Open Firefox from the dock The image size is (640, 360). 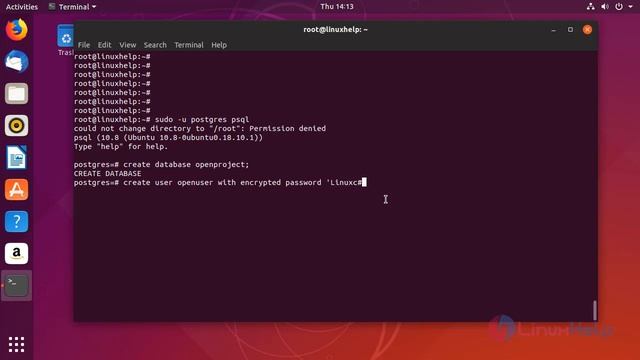point(16,29)
